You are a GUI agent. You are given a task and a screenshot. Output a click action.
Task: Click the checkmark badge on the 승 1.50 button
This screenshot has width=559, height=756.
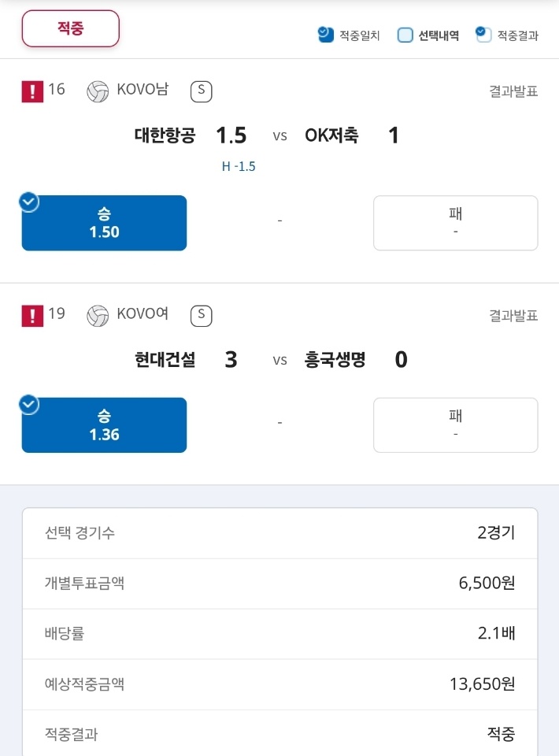pos(29,202)
